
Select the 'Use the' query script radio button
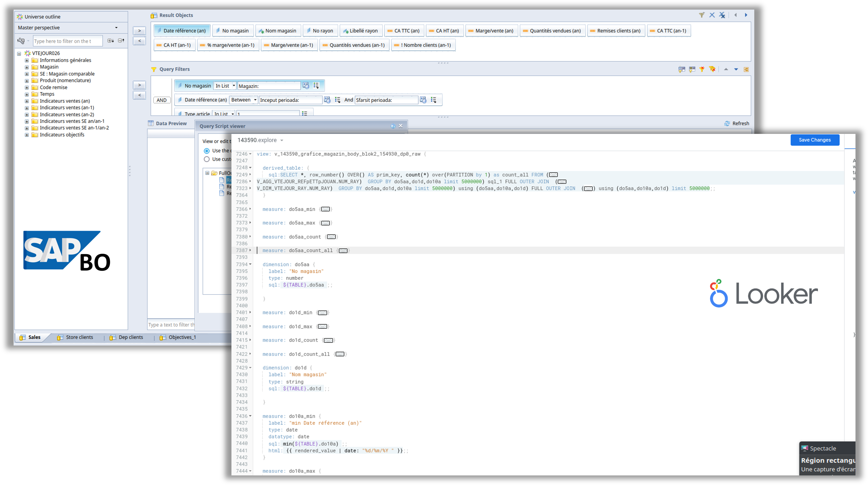[x=207, y=151]
